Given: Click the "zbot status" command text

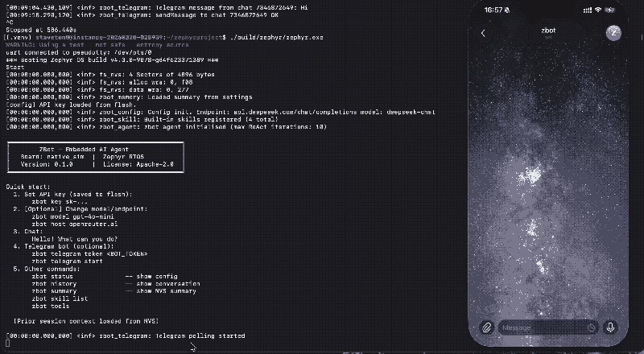Looking at the screenshot, I should (x=52, y=277).
